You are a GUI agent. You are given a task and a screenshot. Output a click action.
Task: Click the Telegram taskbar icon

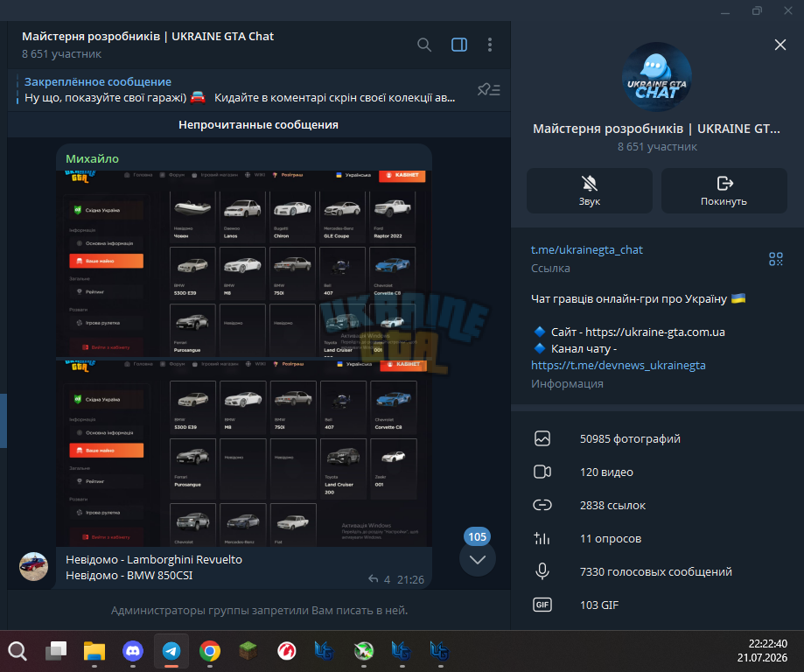(x=171, y=651)
